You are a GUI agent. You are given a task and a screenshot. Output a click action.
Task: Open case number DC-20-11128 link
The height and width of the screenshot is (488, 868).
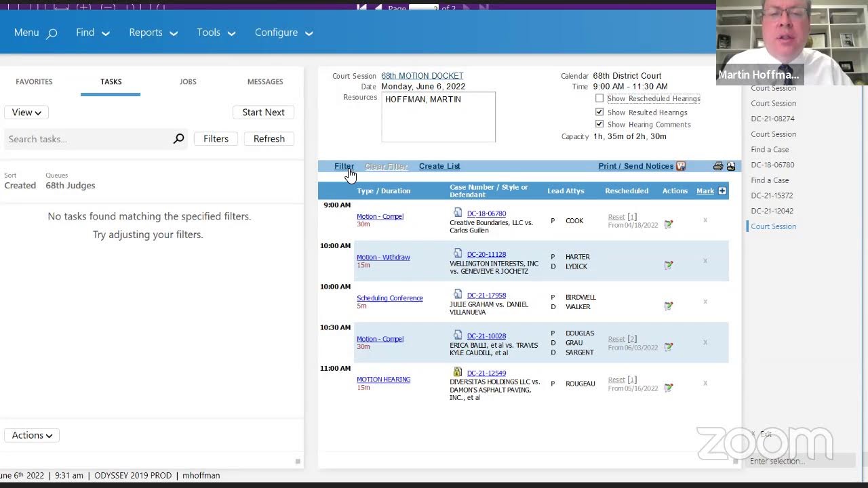(x=486, y=254)
